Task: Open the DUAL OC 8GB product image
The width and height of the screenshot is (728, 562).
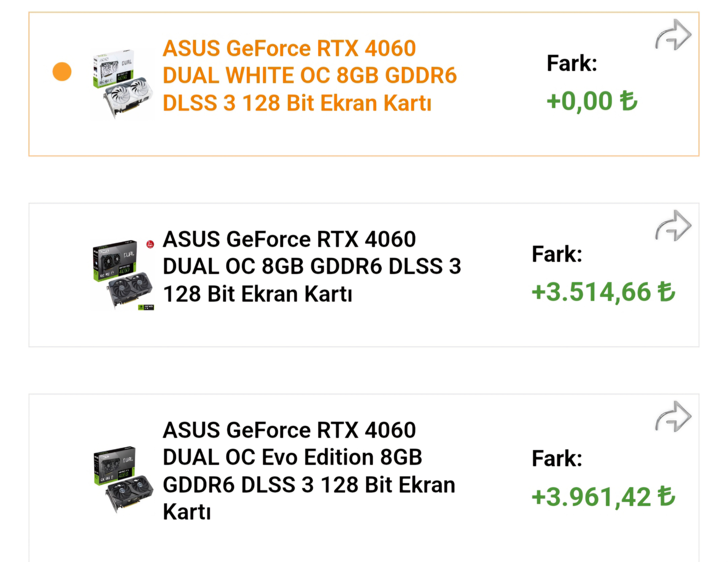Action: 123,275
